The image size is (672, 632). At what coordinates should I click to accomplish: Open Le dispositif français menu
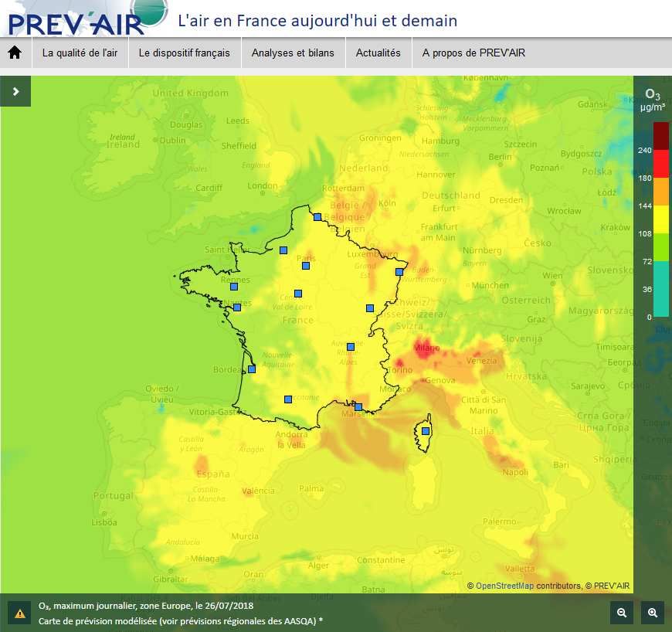[185, 53]
